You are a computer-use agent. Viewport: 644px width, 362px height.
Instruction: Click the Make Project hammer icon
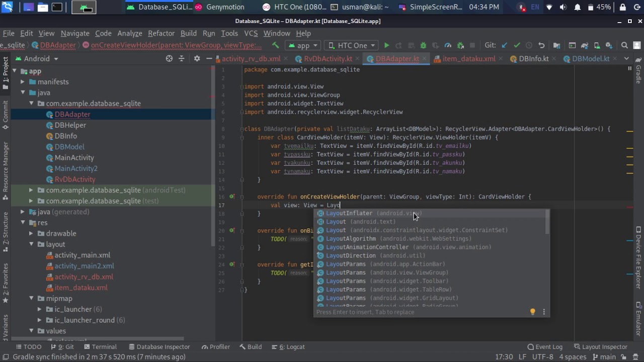[x=275, y=45]
